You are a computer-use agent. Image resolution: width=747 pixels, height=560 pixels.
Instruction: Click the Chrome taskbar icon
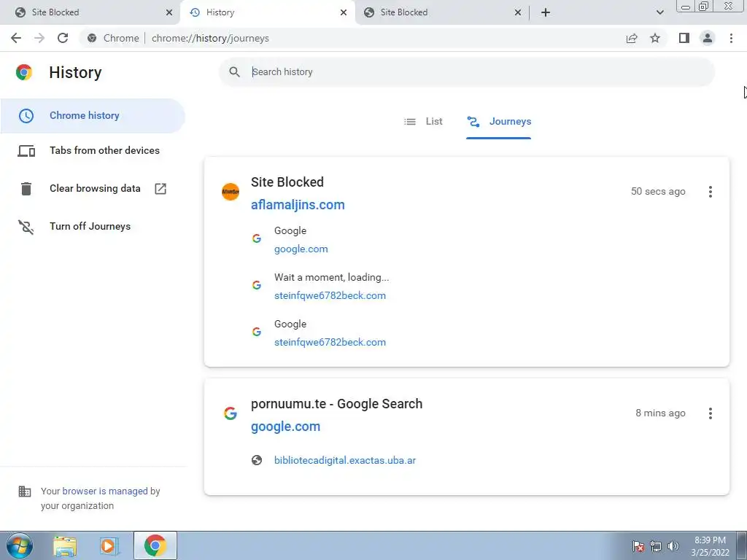pos(155,545)
